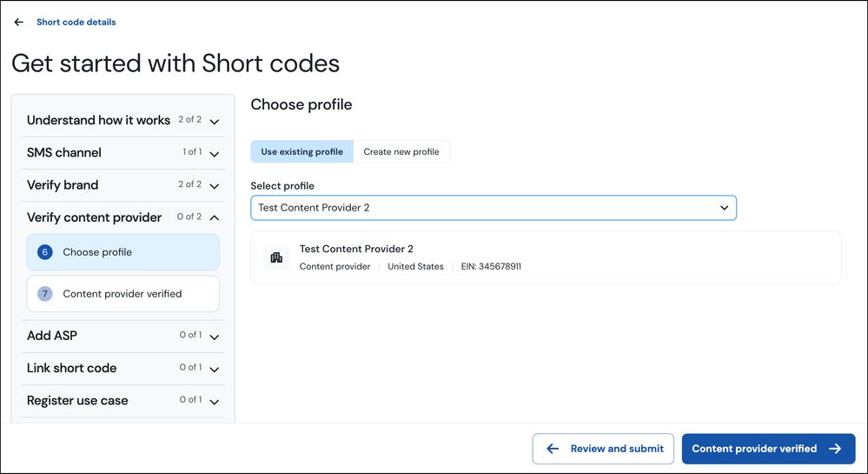Click the Understand how it works heading
868x474 pixels.
(x=98, y=120)
